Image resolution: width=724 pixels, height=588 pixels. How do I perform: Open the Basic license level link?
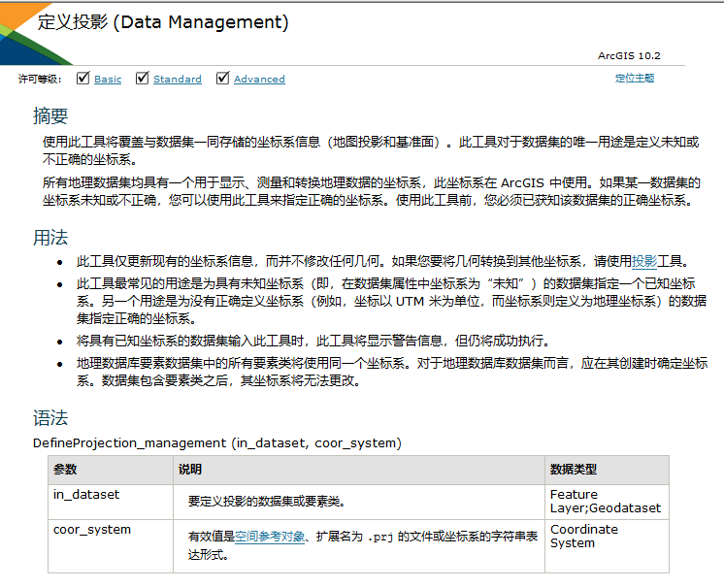coord(108,79)
